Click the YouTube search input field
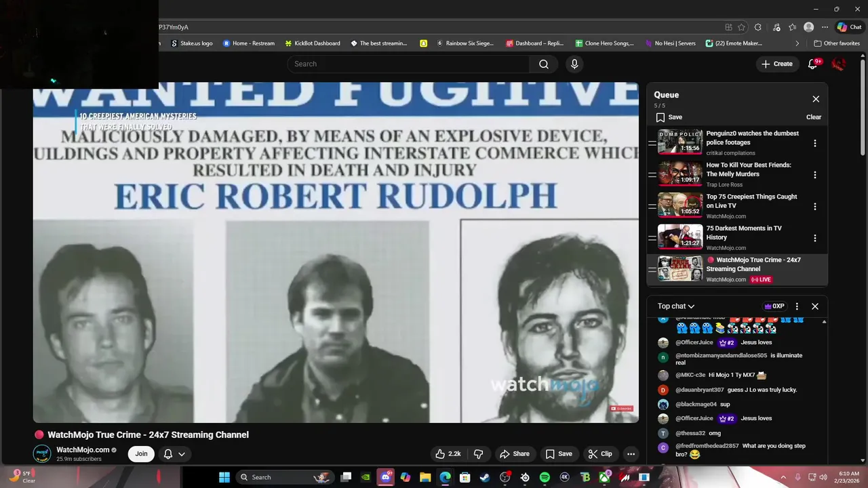Screen dimensions: 868x488 click(x=408, y=64)
